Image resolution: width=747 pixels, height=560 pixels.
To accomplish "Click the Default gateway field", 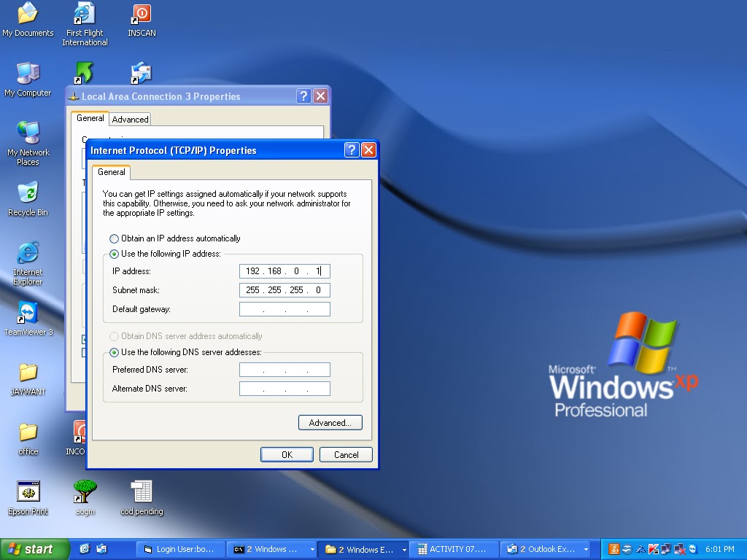I will coord(285,309).
